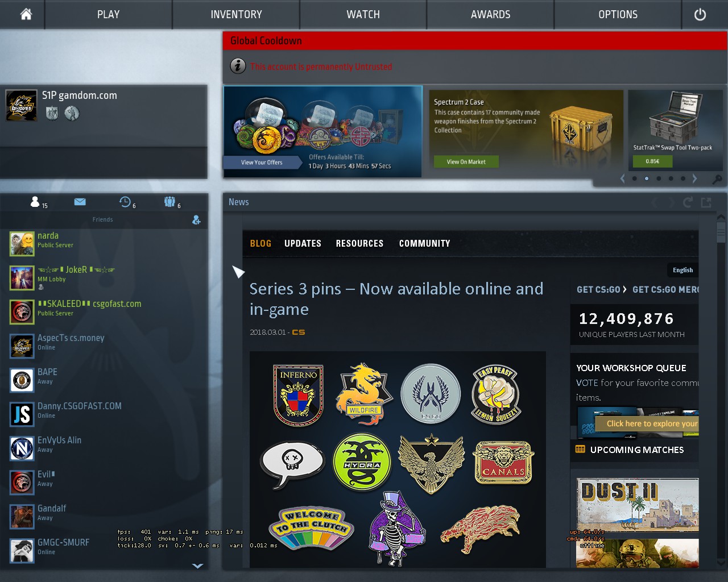Click the add friend icon

pos(196,220)
